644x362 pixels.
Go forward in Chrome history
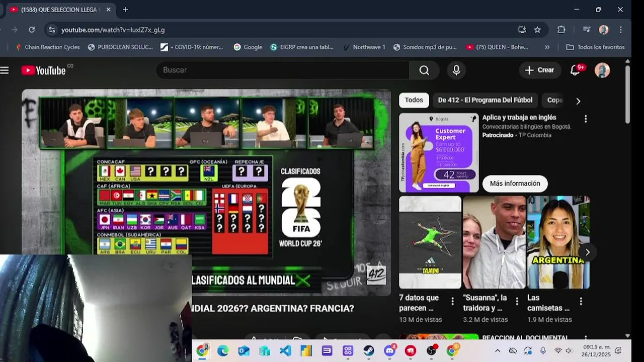click(x=14, y=30)
